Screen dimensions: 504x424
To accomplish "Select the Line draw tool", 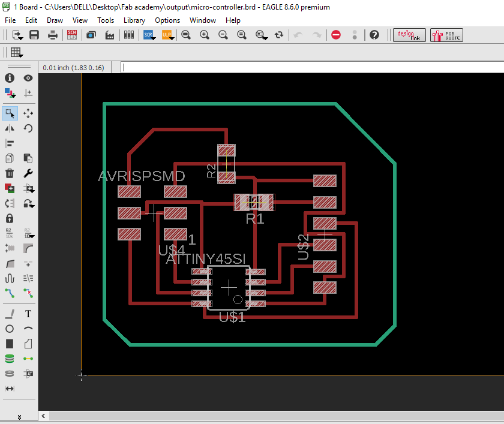I will point(10,314).
